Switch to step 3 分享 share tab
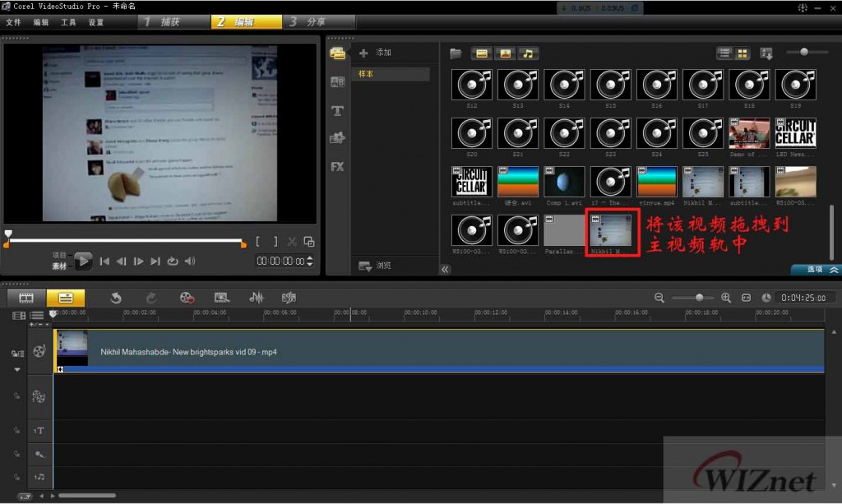This screenshot has height=504, width=842. tap(320, 22)
